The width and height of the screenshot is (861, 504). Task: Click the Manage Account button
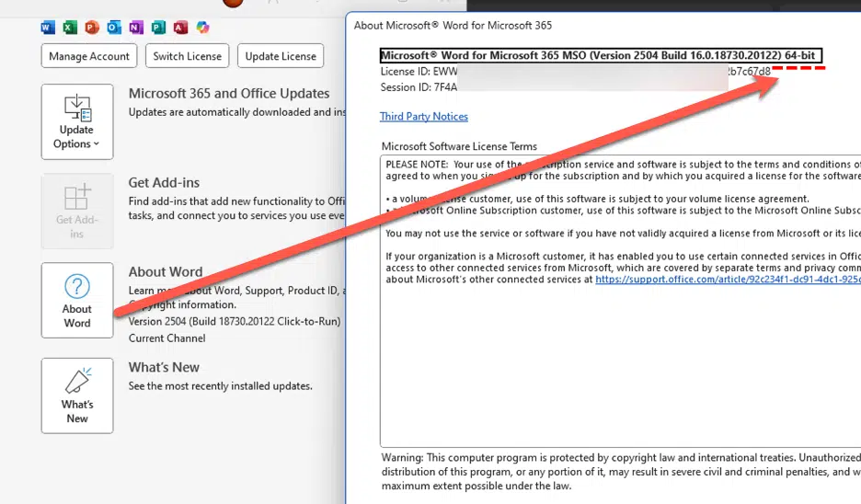(89, 56)
